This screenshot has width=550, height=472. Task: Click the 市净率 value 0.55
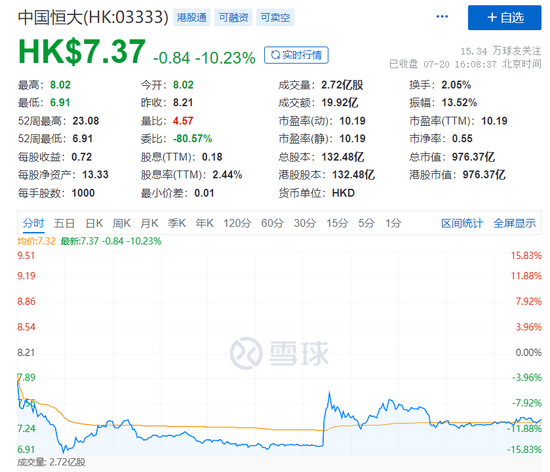coord(462,139)
